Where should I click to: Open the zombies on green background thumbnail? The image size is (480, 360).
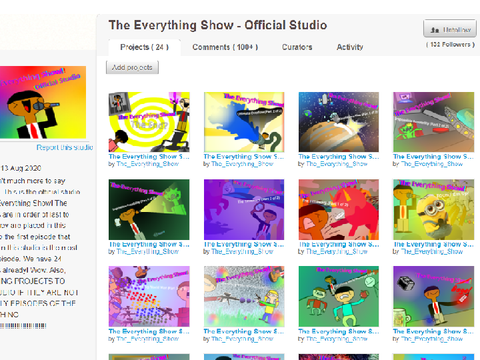(x=339, y=296)
